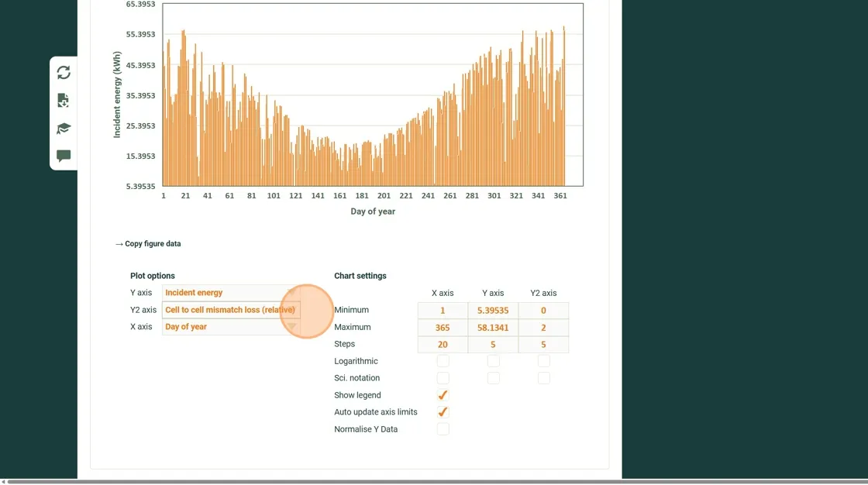Enable Logarithmic for the Y2 axis
The image size is (868, 485).
(x=543, y=361)
